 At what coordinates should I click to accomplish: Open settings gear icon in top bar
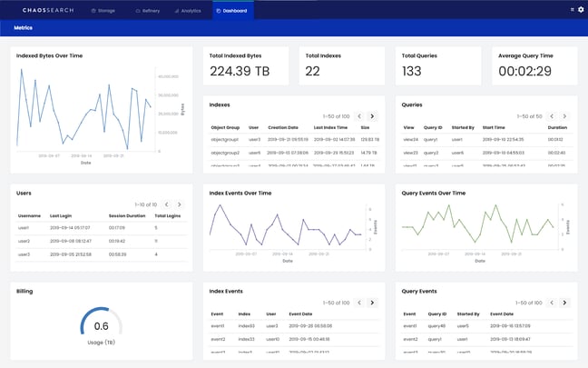tap(581, 10)
